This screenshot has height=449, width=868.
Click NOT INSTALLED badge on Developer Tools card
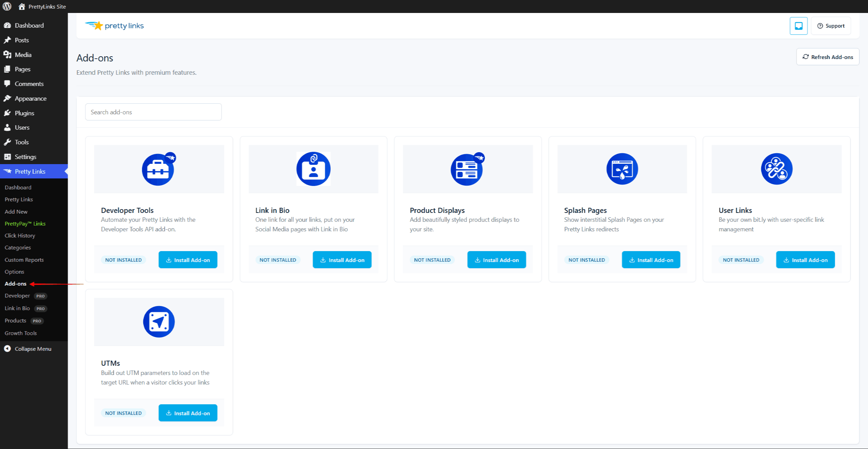[x=123, y=260]
